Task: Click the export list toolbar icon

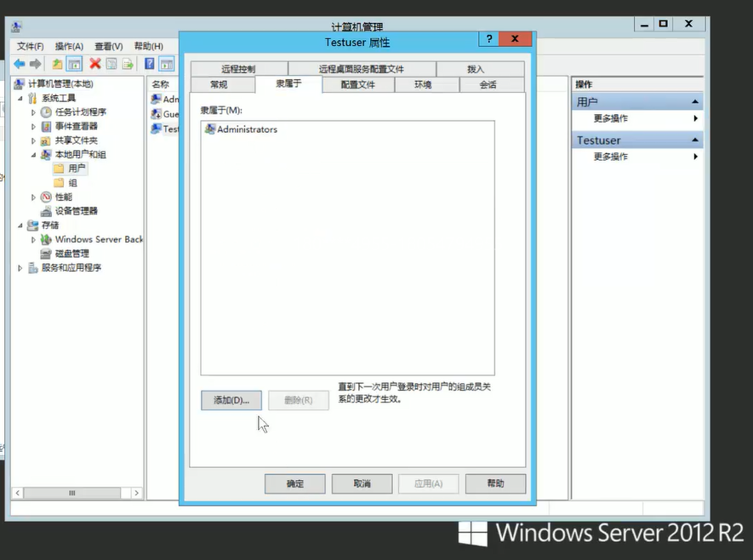Action: [x=128, y=64]
